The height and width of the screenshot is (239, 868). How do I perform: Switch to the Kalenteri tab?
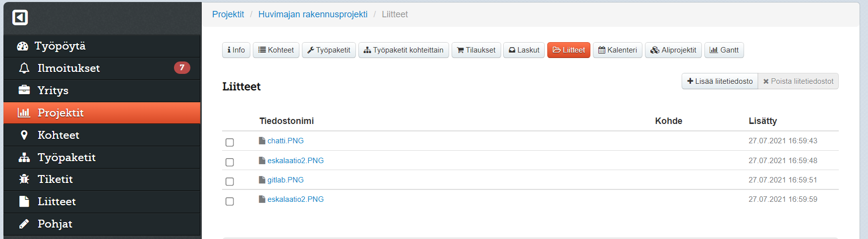point(617,50)
